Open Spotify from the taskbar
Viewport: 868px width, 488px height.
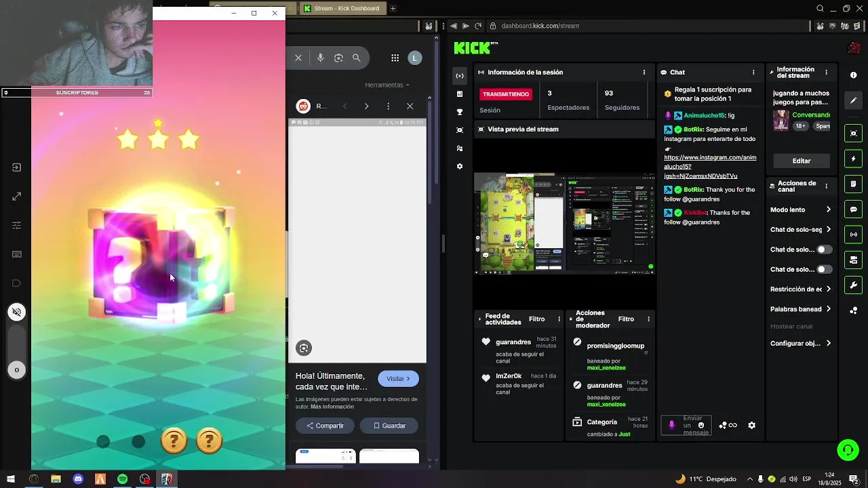pyautogui.click(x=122, y=479)
